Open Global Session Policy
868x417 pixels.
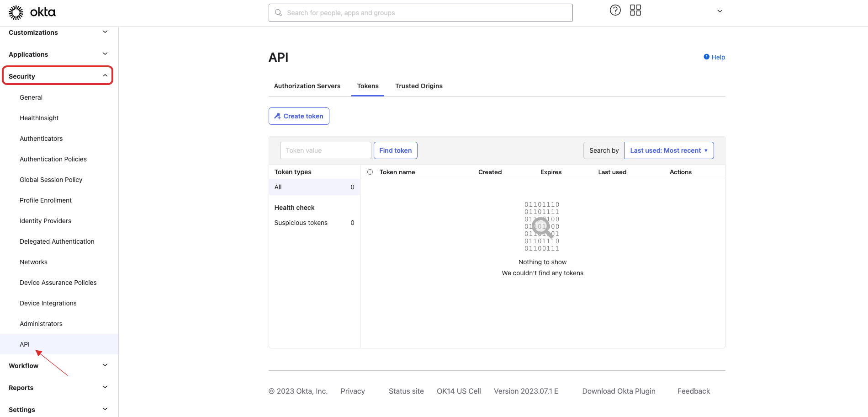[51, 180]
